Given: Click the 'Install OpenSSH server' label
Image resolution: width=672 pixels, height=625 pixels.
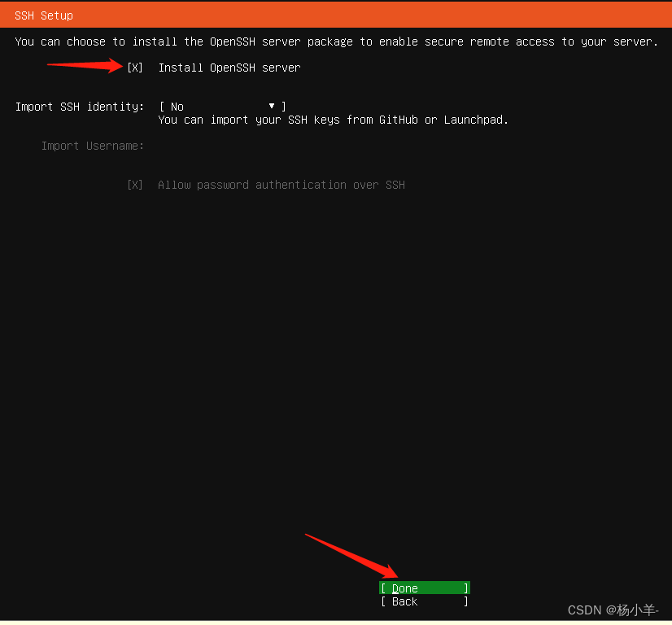Looking at the screenshot, I should click(x=229, y=68).
